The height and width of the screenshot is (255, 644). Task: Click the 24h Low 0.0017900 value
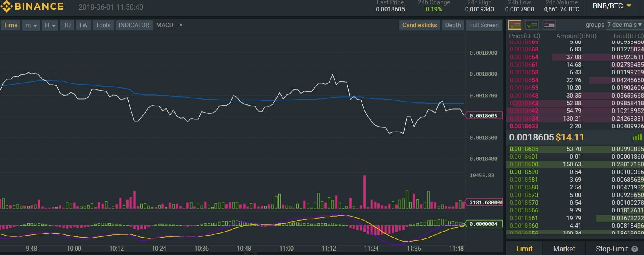click(519, 9)
